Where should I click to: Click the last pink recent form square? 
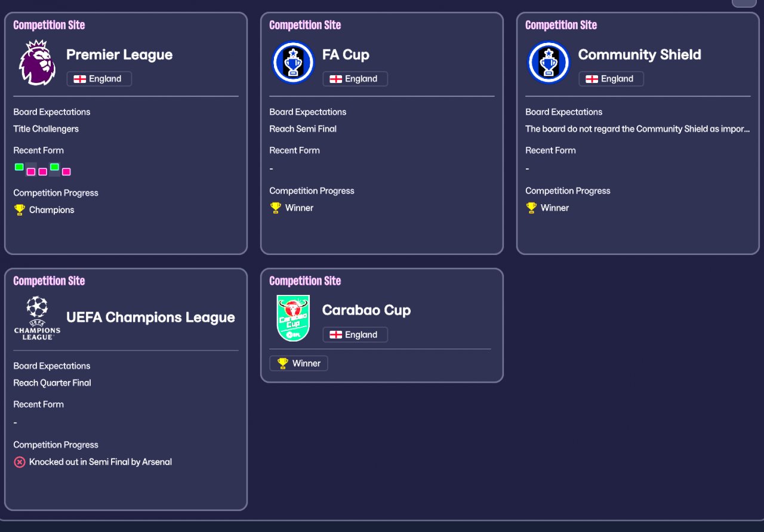pyautogui.click(x=66, y=171)
